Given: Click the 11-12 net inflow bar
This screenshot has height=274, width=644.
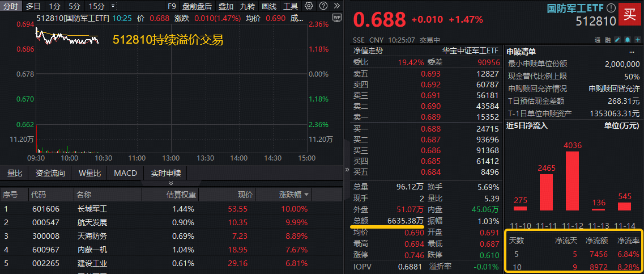Looking at the screenshot, I should 573,180.
